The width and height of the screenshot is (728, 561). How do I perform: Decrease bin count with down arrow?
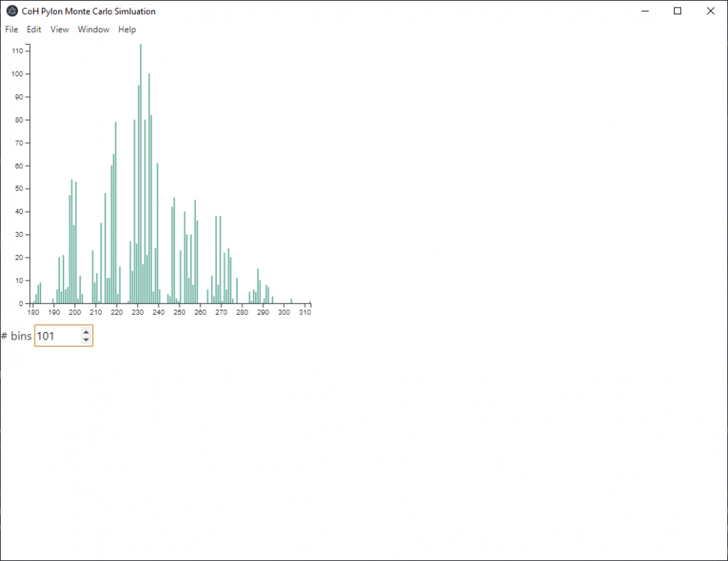(x=86, y=340)
